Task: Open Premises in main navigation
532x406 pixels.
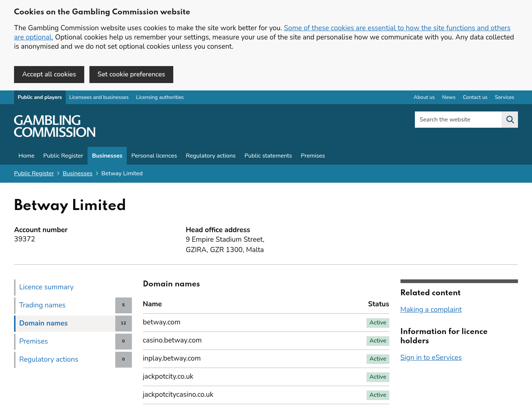Action: click(313, 156)
